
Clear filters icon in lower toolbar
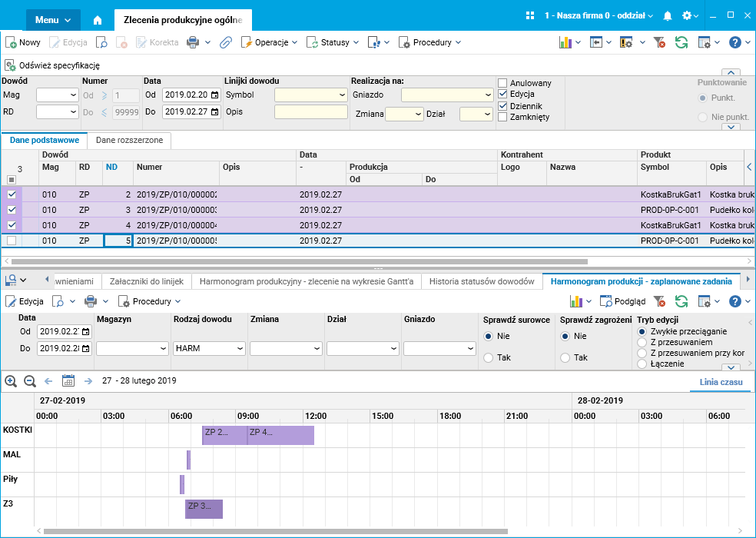[x=659, y=301]
